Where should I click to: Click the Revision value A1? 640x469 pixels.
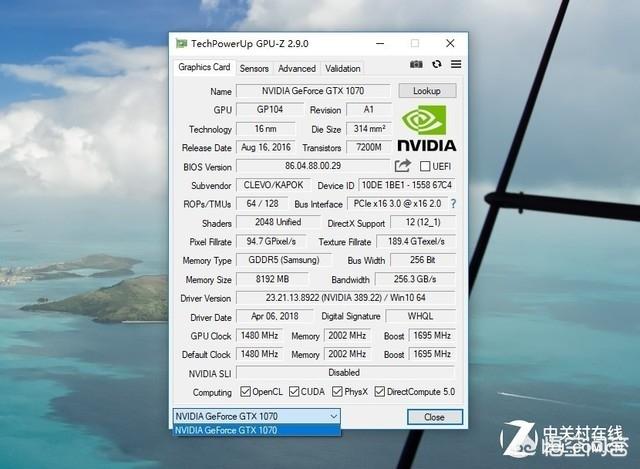(x=369, y=109)
